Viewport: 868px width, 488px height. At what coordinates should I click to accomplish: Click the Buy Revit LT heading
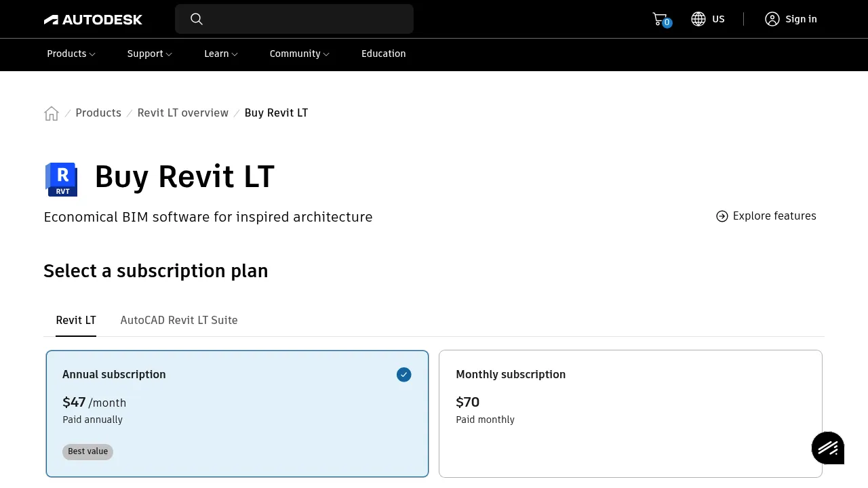click(184, 177)
